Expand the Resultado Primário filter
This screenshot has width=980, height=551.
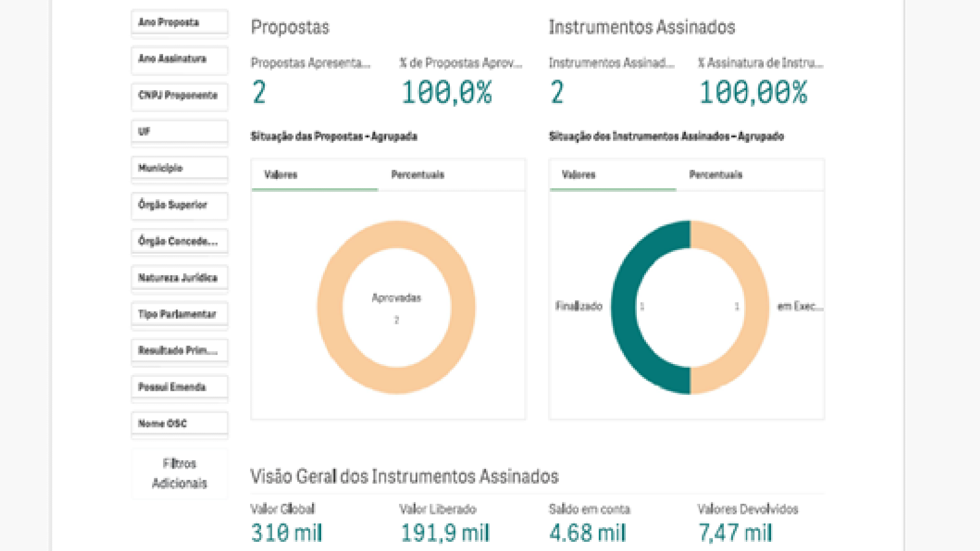pos(179,351)
